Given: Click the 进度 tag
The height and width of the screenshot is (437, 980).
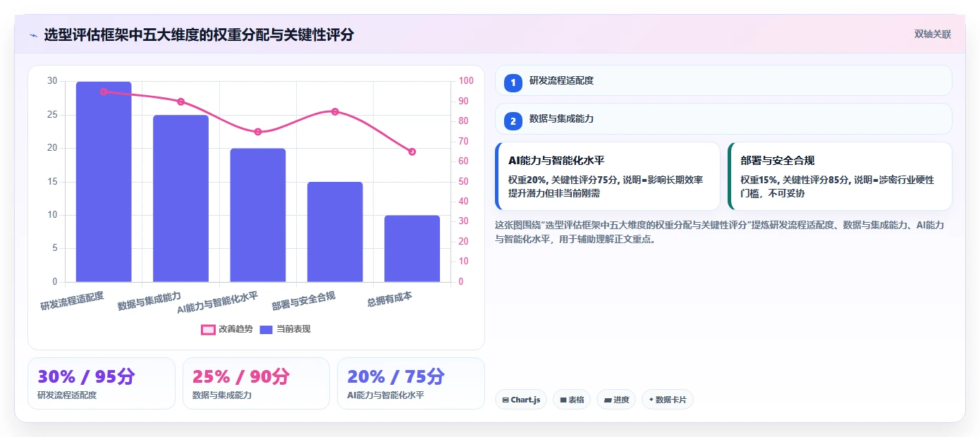Looking at the screenshot, I should click(616, 400).
